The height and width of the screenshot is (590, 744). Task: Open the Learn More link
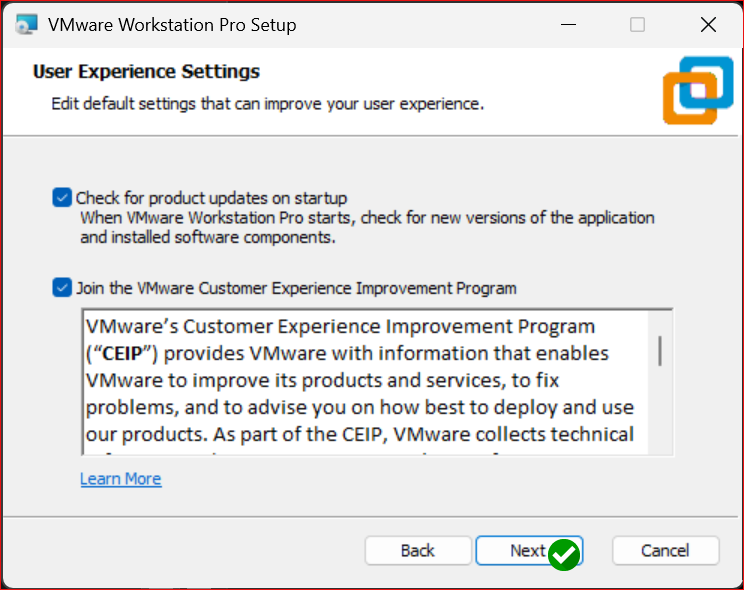click(121, 478)
